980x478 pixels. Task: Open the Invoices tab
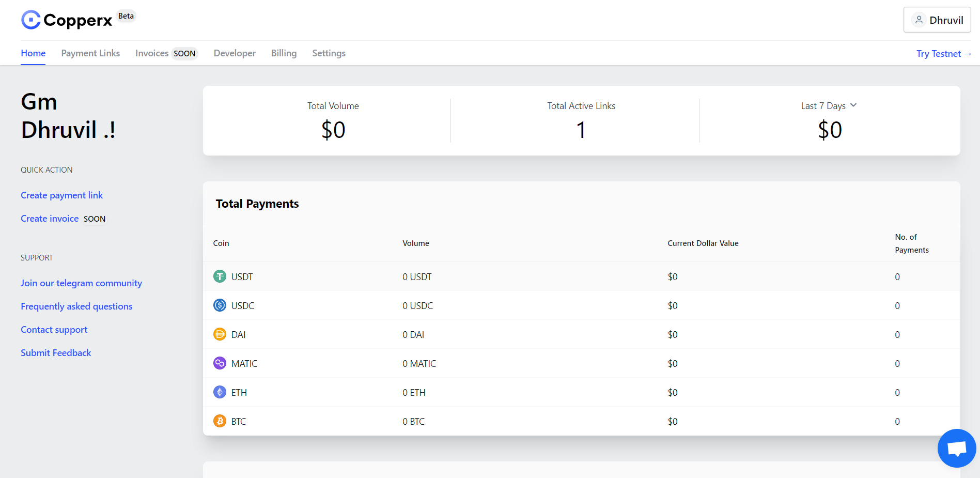152,53
